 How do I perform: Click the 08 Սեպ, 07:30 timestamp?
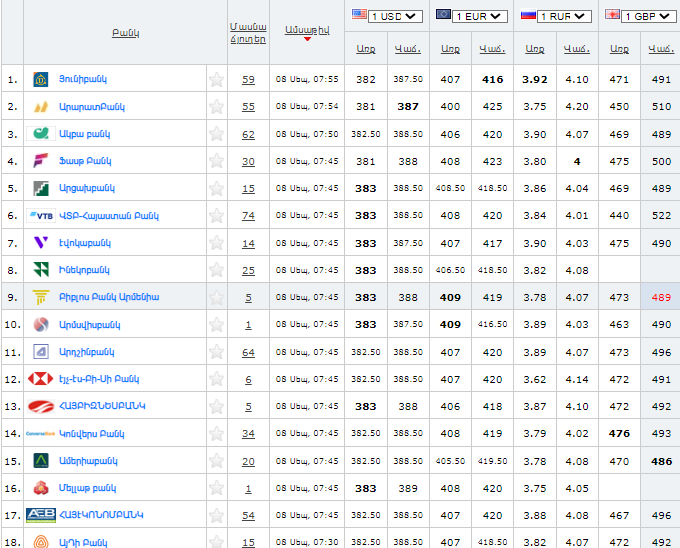tap(307, 542)
